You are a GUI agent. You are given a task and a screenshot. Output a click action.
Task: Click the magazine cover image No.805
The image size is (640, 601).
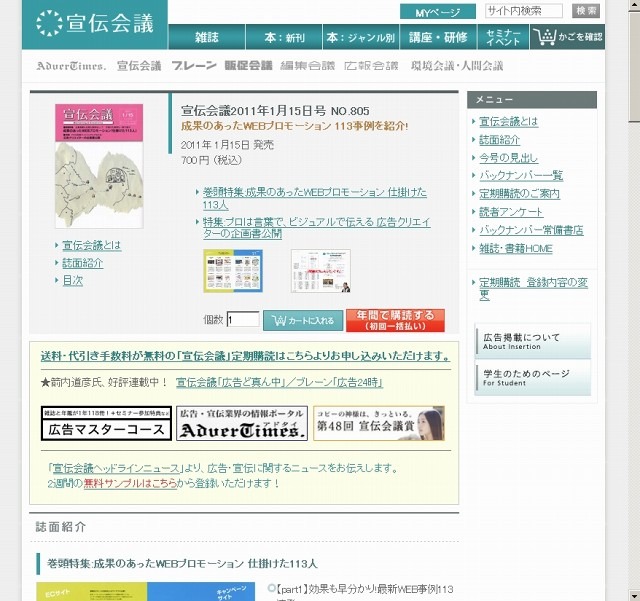[x=99, y=166]
